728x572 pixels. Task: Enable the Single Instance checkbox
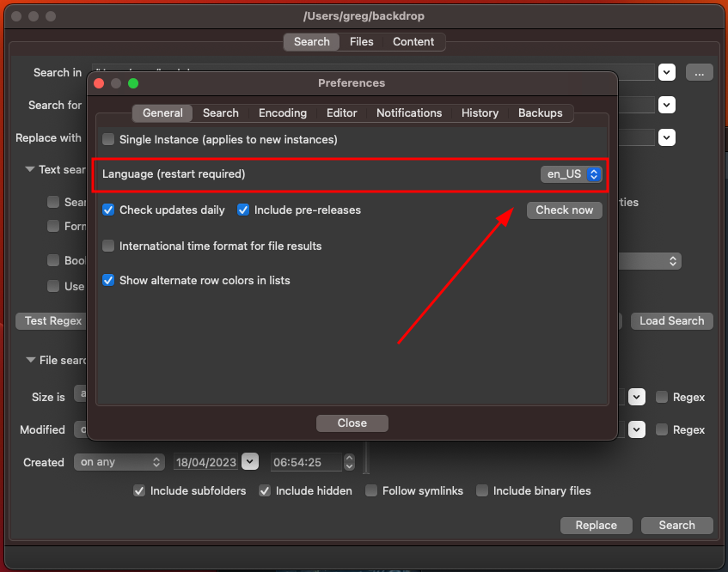(108, 139)
